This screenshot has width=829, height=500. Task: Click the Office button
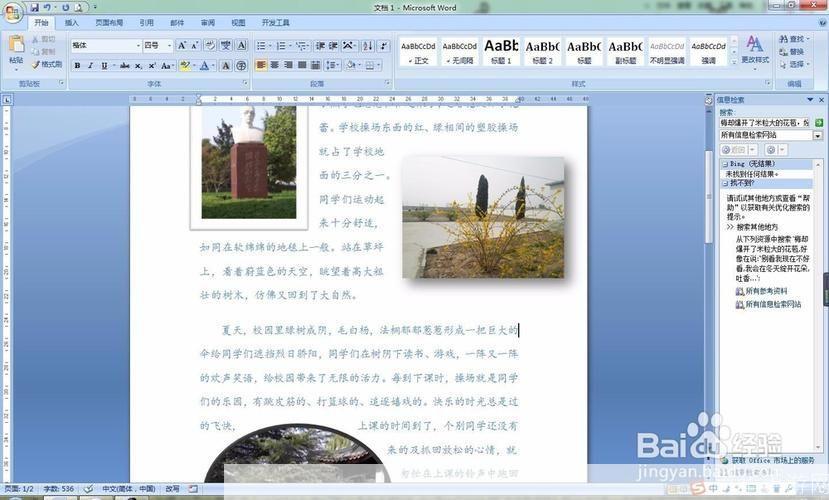(12, 12)
